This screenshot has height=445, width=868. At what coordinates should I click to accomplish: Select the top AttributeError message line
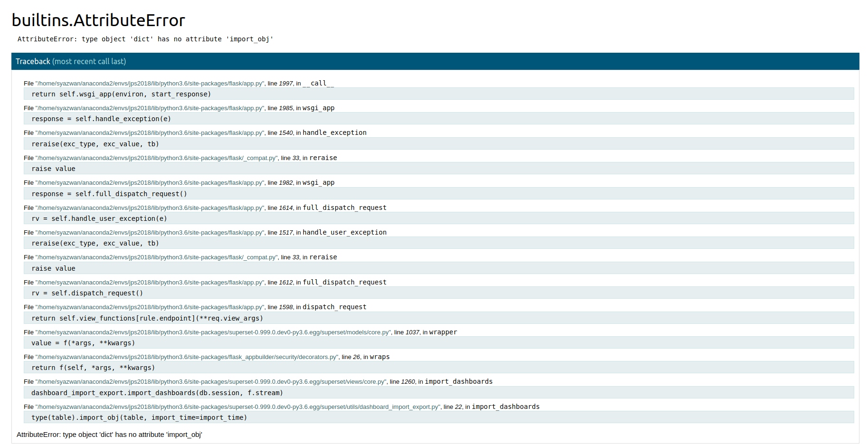145,39
